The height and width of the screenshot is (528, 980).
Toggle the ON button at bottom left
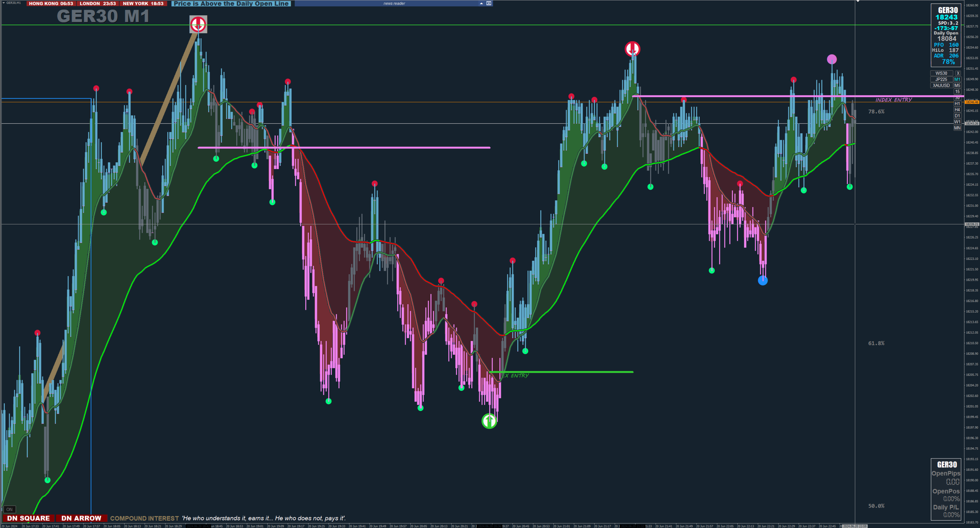(x=9, y=509)
